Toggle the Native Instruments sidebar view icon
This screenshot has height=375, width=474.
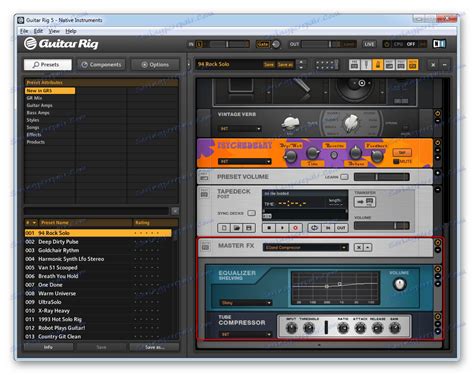tap(439, 44)
